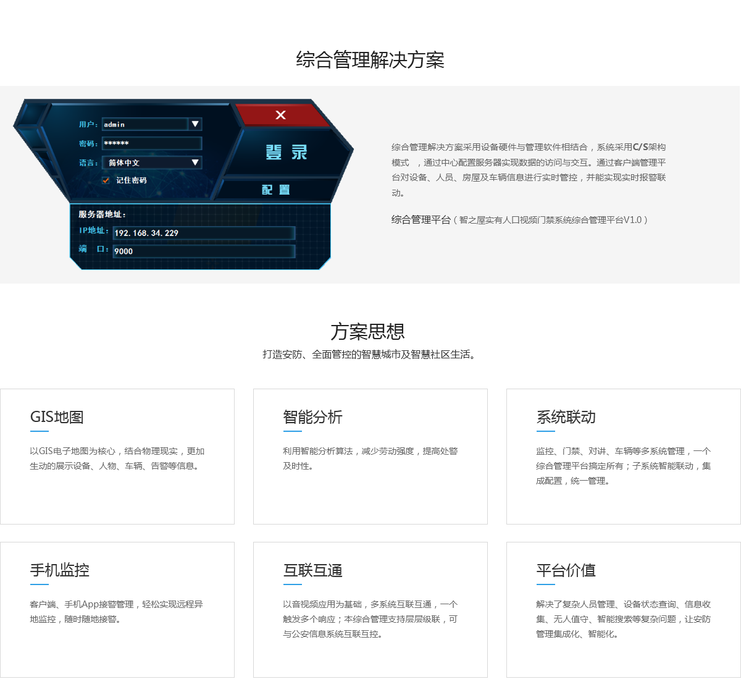This screenshot has width=741, height=700.
Task: Click the 方案思想 section heading
Action: [x=367, y=332]
